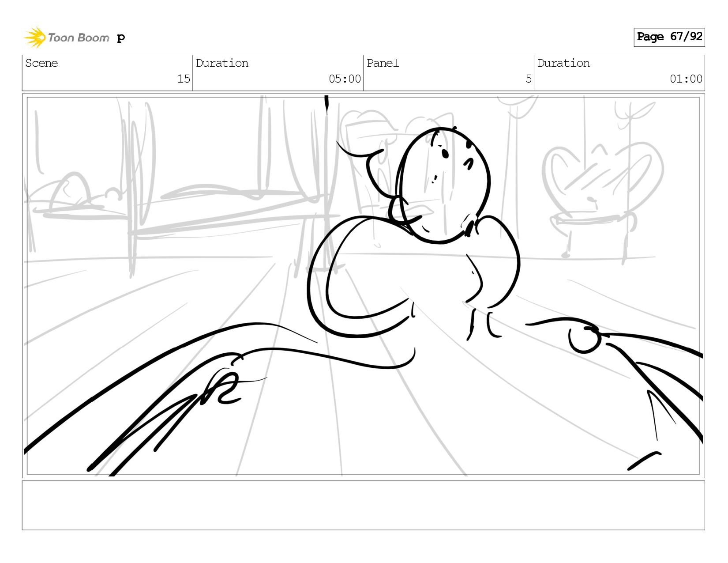Click the letter p beside the logo
The image size is (728, 563).
(121, 38)
